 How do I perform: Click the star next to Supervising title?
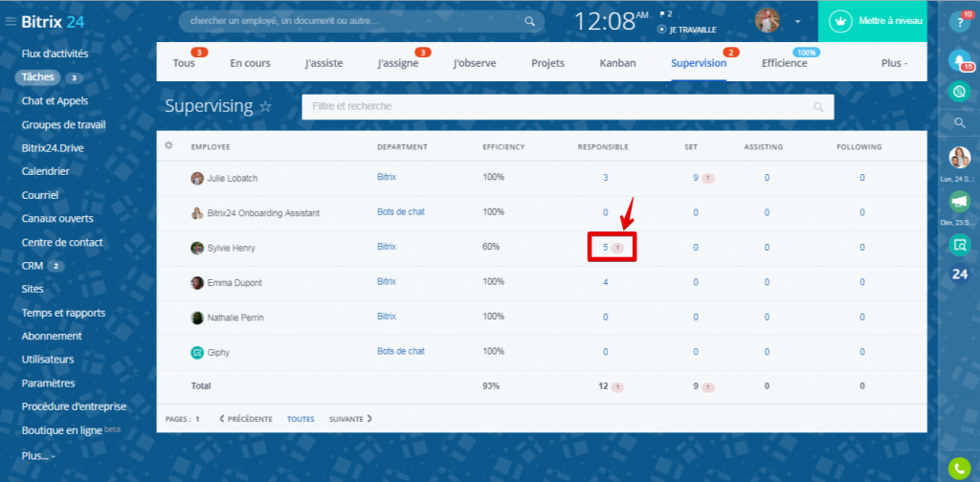(x=266, y=107)
